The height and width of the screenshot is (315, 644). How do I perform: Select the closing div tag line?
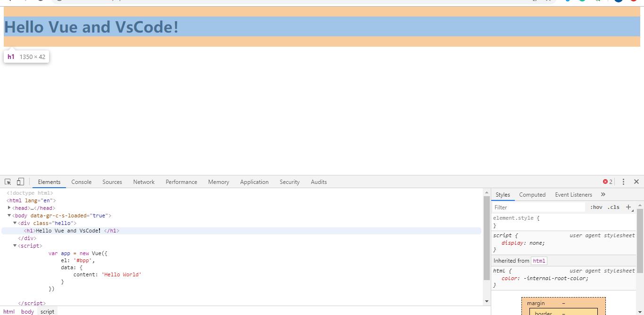(27, 238)
